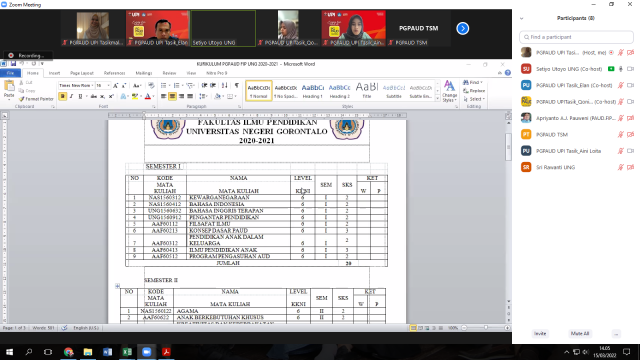Select PGPAUD UPI Tasik_Elan video thumbnail
This screenshot has width=640, height=360.
(158, 28)
